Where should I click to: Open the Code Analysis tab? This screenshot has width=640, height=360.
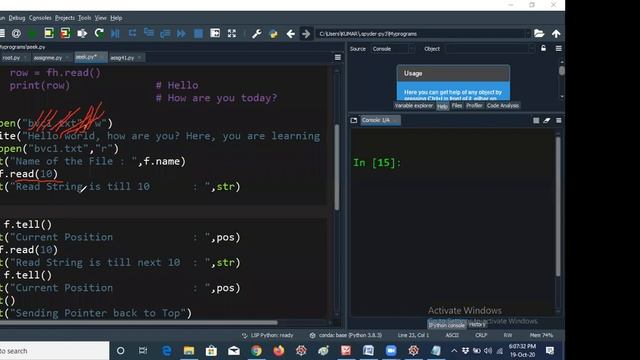pos(503,106)
